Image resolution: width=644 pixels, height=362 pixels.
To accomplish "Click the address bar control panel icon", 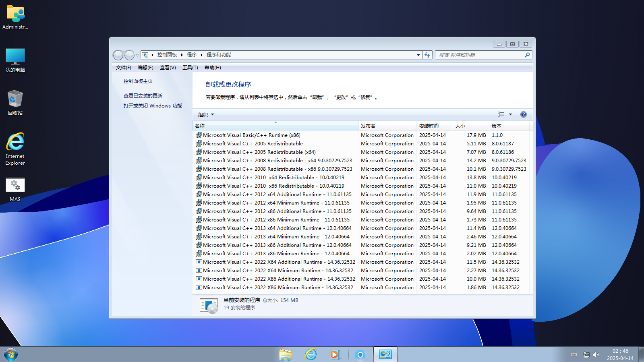I will (x=145, y=55).
